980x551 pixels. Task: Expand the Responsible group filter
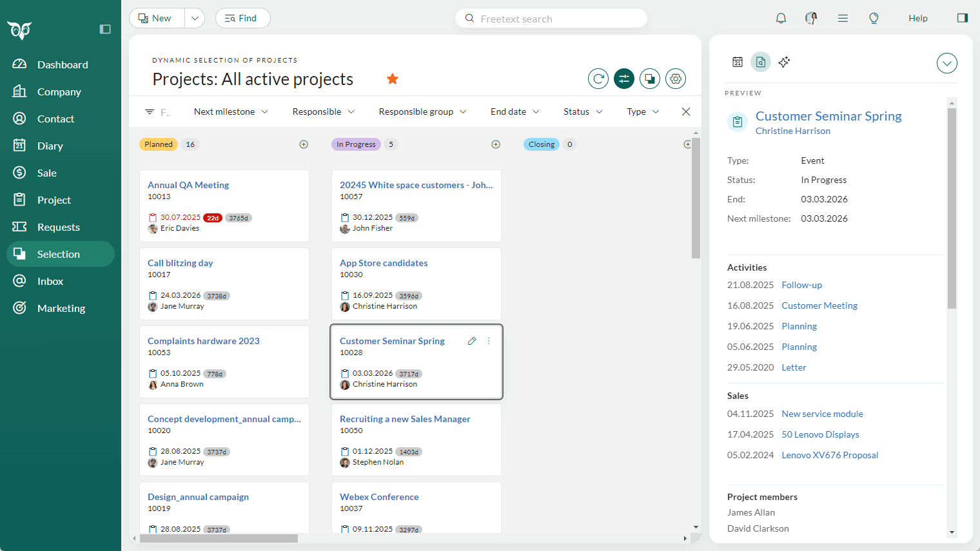pyautogui.click(x=422, y=111)
